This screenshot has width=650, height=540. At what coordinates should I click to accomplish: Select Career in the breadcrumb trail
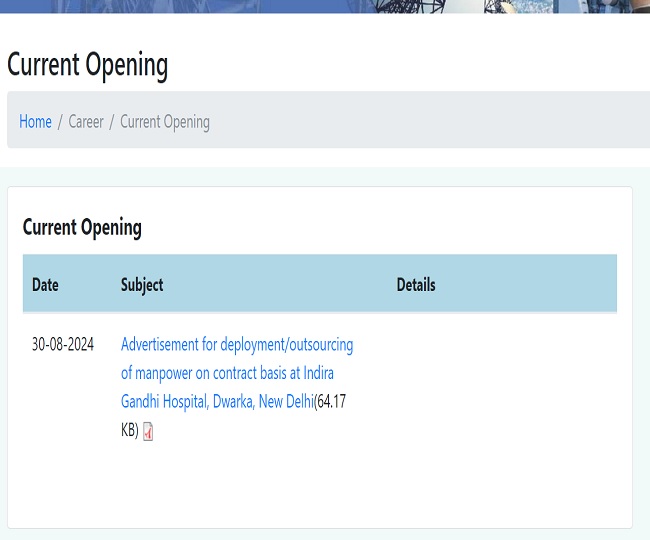pos(86,122)
